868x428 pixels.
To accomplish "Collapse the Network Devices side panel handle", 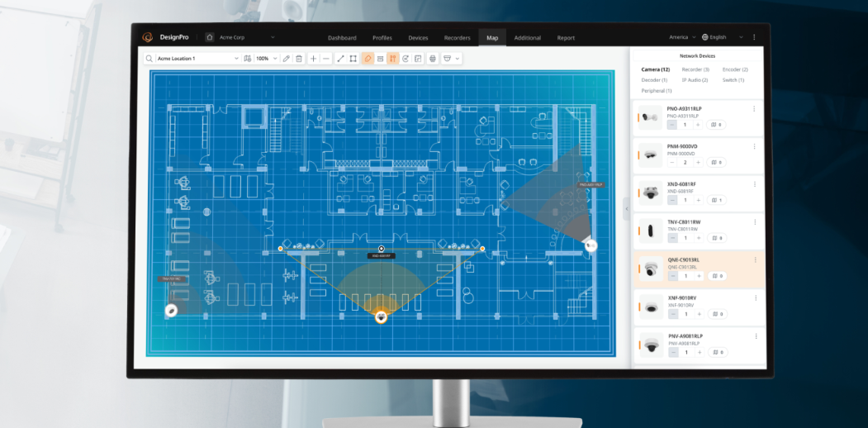I will (x=627, y=209).
